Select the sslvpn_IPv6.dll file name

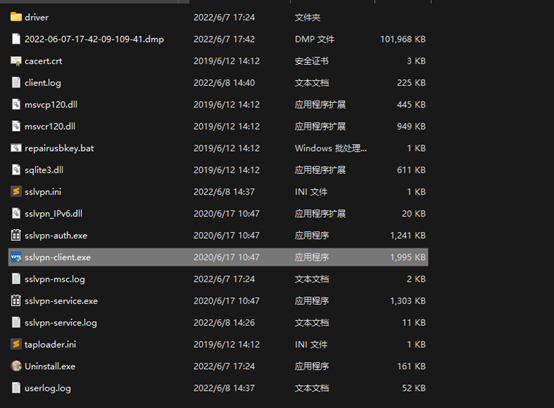(53, 214)
